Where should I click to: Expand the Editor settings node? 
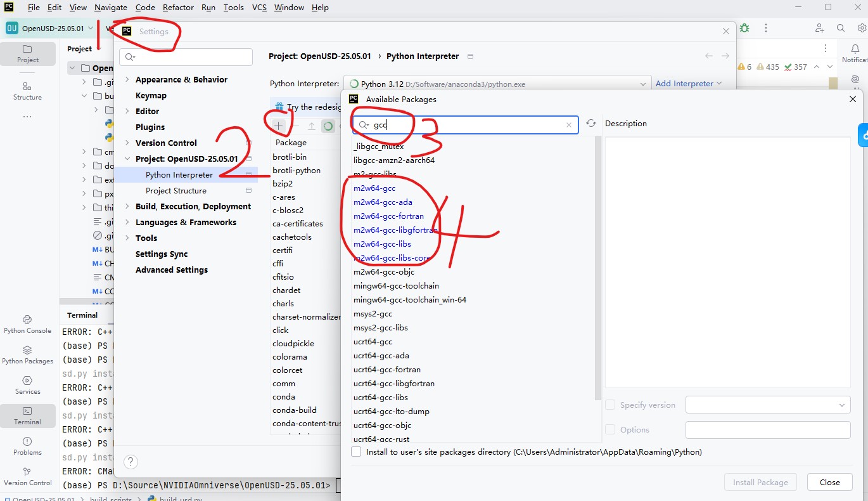[x=127, y=111]
